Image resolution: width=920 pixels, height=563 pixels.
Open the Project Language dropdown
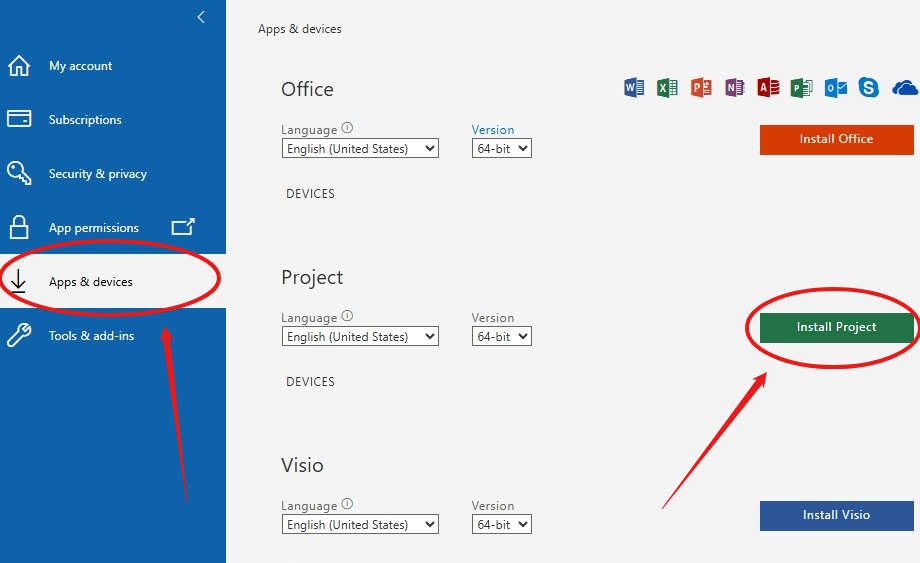click(360, 337)
